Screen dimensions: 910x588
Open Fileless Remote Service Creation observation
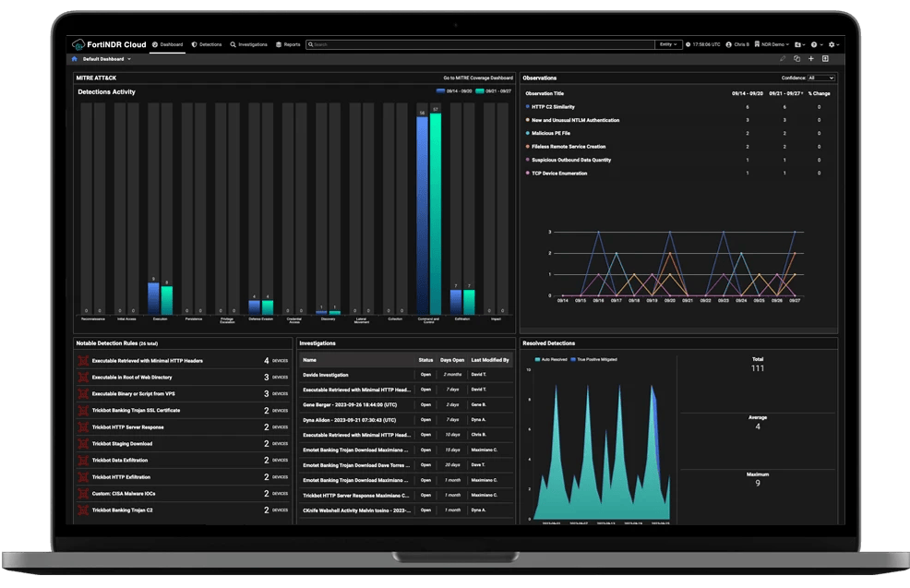pyautogui.click(x=569, y=147)
